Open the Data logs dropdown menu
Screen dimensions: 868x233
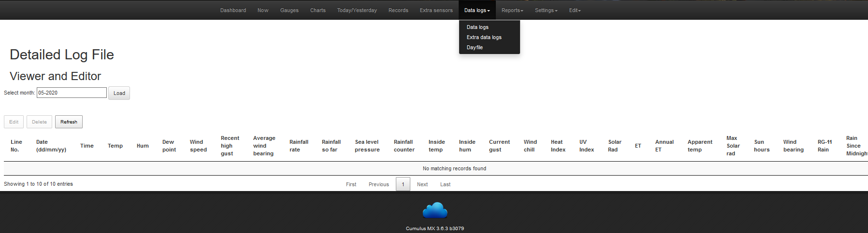tap(477, 10)
